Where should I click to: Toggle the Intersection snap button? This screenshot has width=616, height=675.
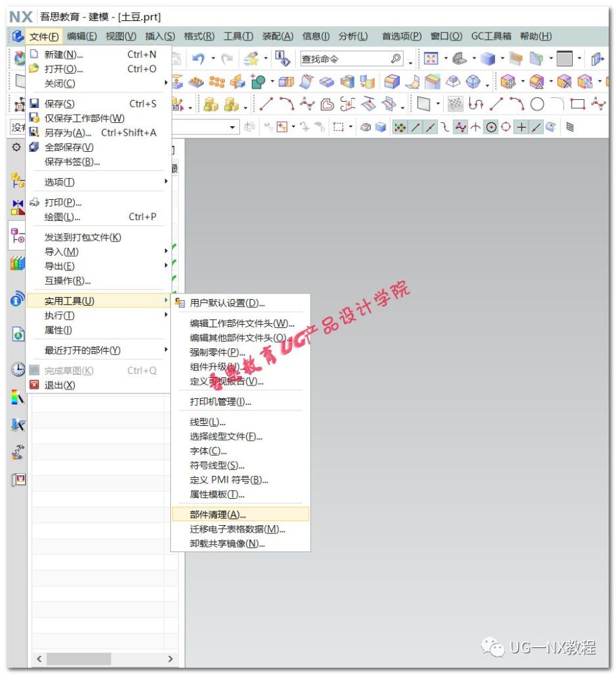(476, 127)
